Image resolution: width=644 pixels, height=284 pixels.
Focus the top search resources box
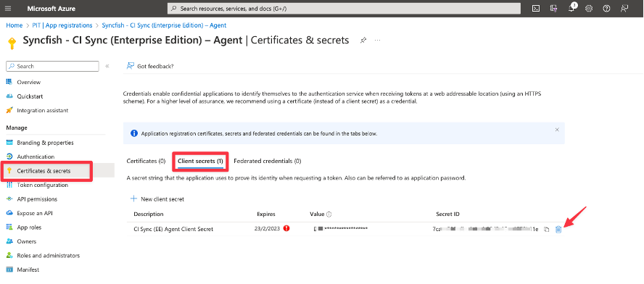point(344,8)
